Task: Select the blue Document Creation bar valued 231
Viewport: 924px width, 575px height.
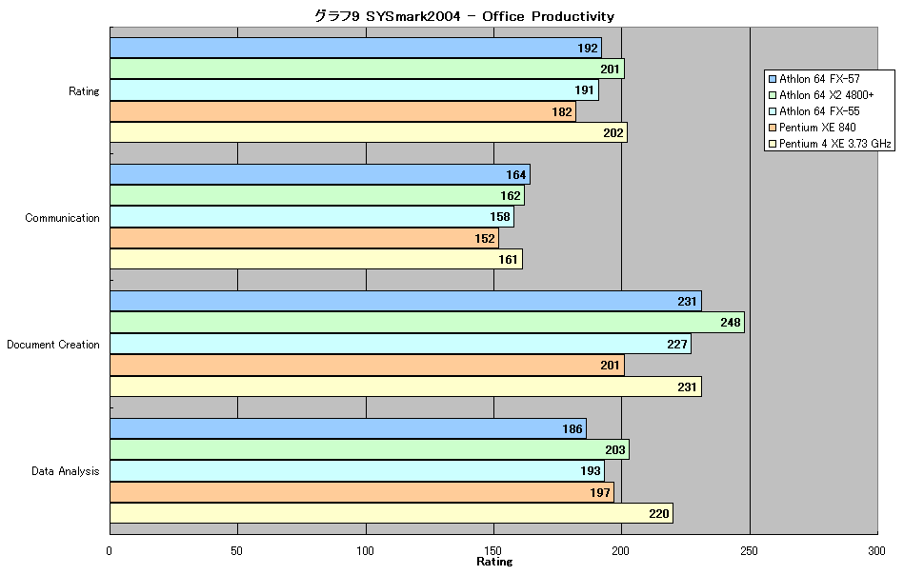Action: [406, 301]
